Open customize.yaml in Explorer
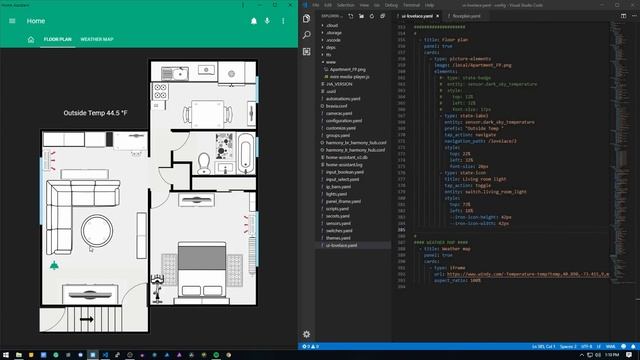Image resolution: width=640 pixels, height=360 pixels. click(x=341, y=128)
